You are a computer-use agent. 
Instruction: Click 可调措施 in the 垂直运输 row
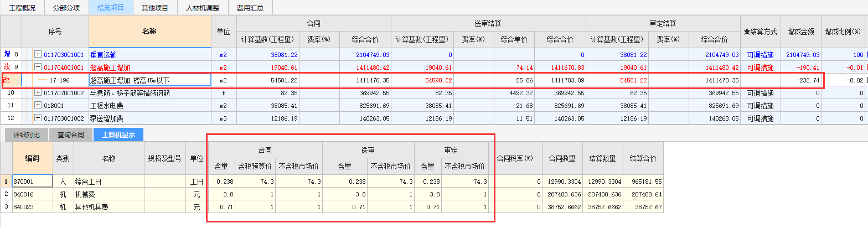760,55
